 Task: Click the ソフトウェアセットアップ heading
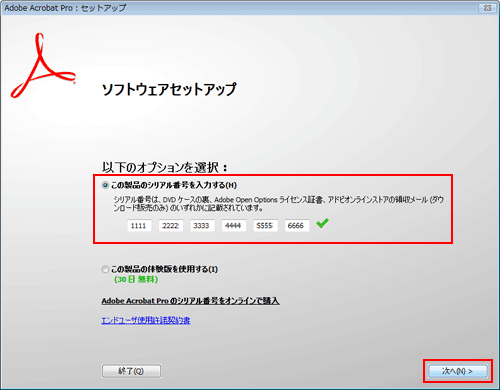(169, 89)
